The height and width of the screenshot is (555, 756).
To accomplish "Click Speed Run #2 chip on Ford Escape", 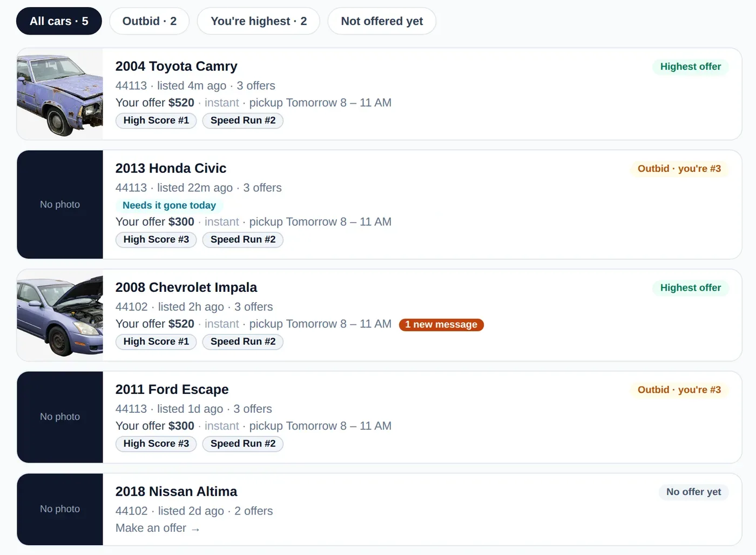I will (243, 444).
